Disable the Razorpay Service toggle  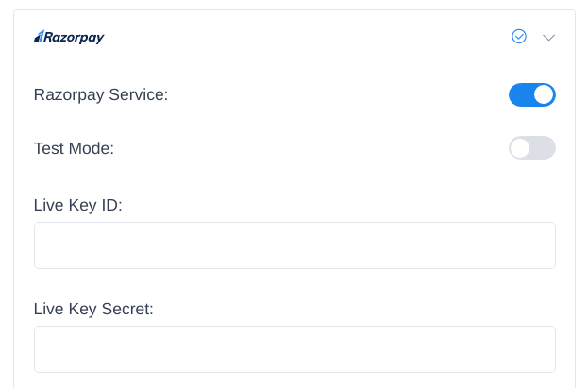(x=532, y=94)
